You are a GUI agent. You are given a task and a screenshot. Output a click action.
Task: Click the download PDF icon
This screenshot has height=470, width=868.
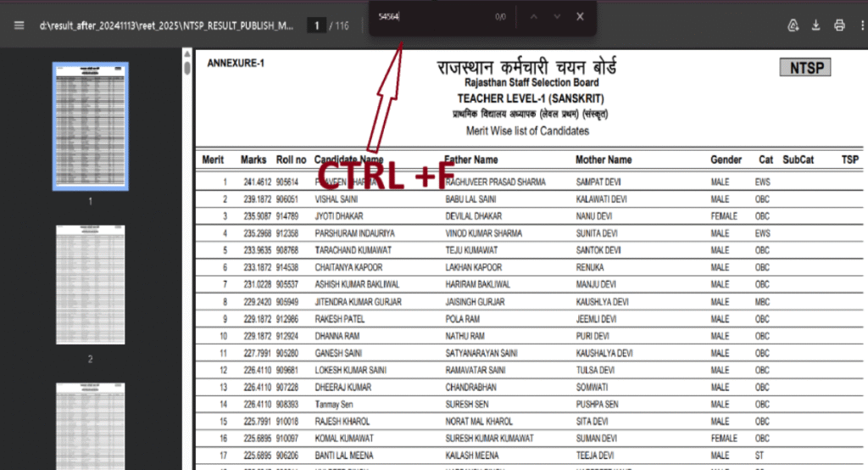click(x=816, y=25)
